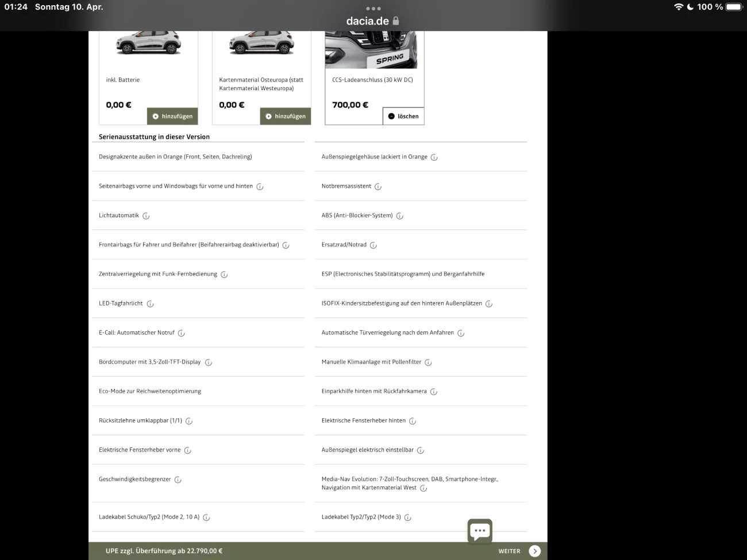
Task: Open info icon for Außenspiegelgehäuse lackiert in Orange
Action: coord(434,157)
